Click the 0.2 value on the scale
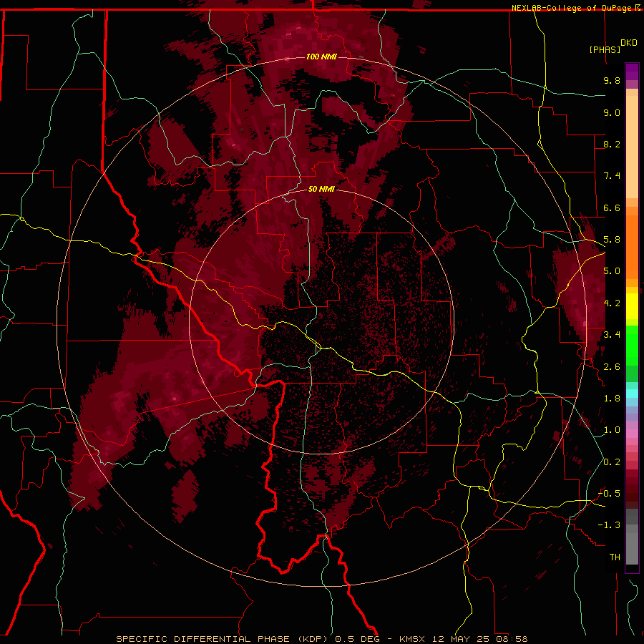This screenshot has height=644, width=644. (x=612, y=462)
